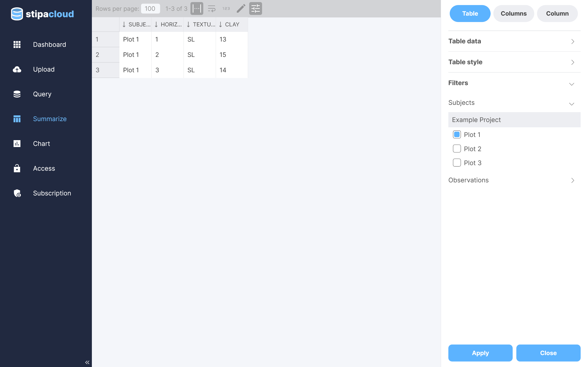Open the Upload page from sidebar
Screen dimensions: 588x367
[x=44, y=70]
